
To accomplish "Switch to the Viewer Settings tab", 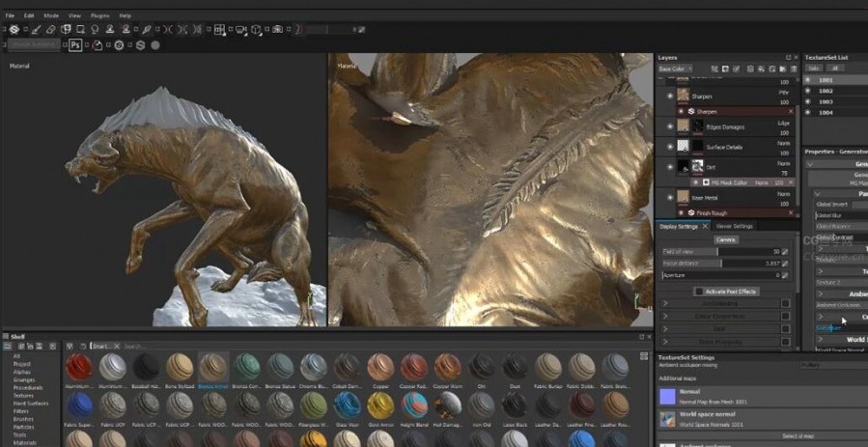I will point(734,226).
